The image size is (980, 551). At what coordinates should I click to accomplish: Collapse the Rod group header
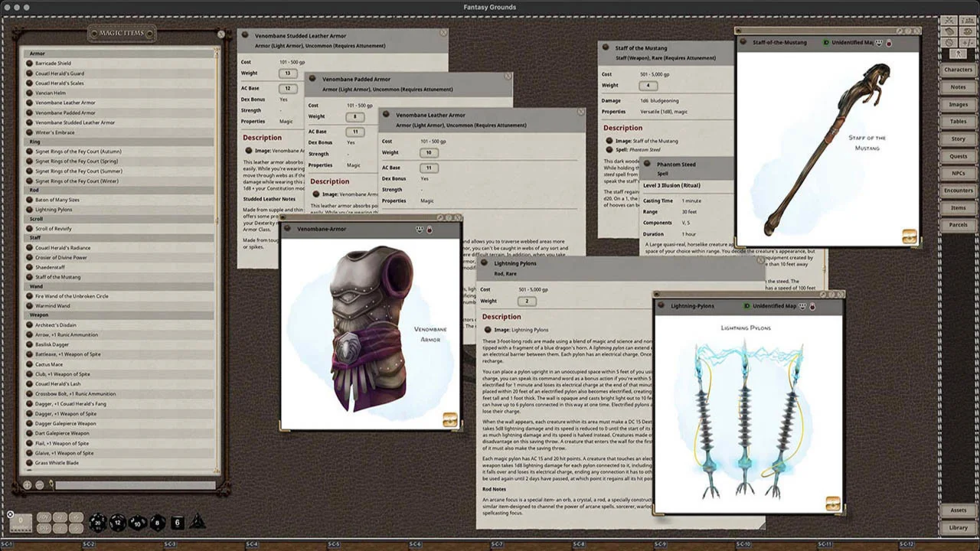pos(119,190)
